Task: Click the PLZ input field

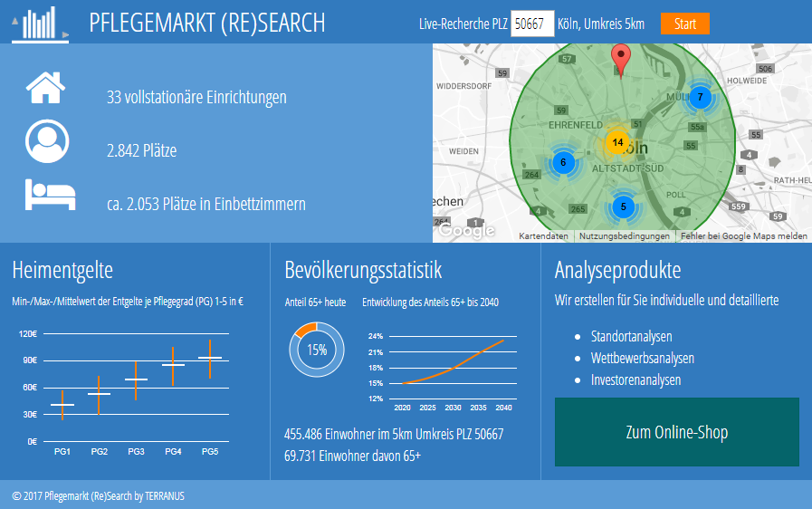Action: pos(532,24)
